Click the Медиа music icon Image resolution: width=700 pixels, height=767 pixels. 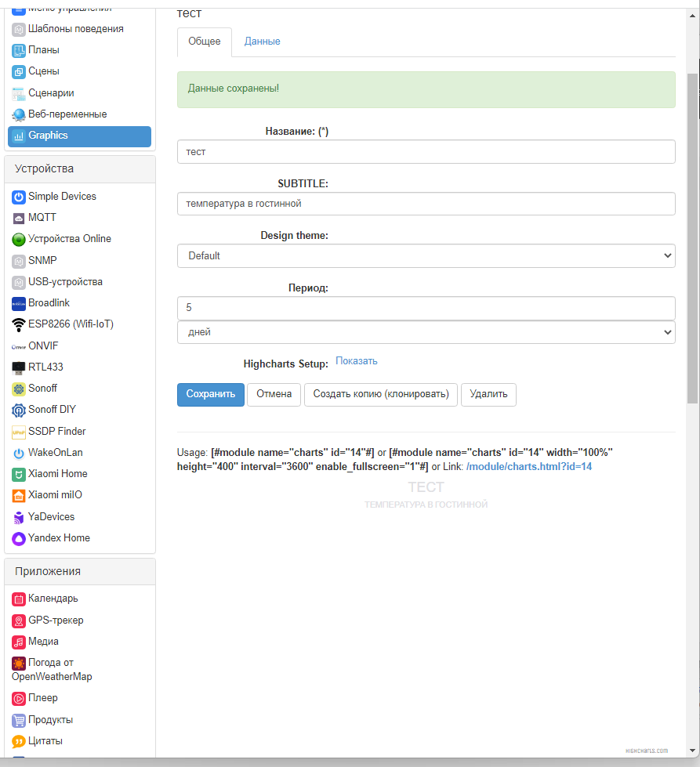19,642
